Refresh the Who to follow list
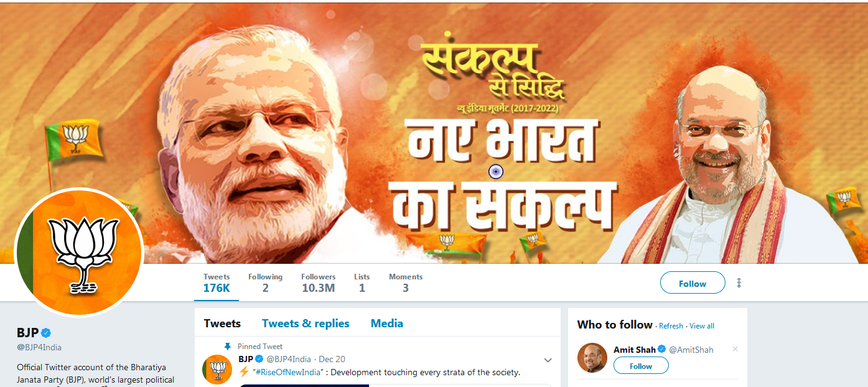This screenshot has width=868, height=387. [671, 326]
